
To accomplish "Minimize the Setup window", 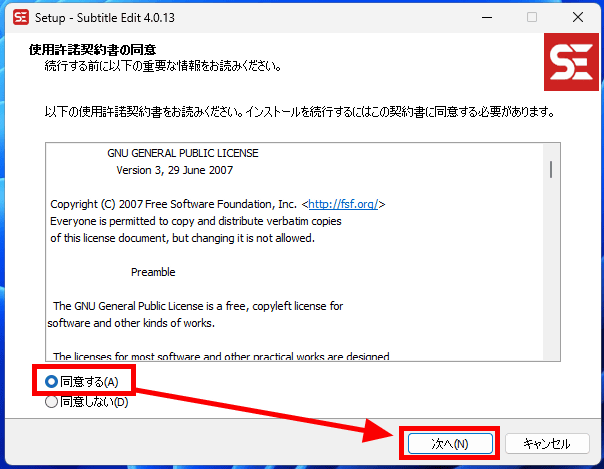I will pos(487,17).
